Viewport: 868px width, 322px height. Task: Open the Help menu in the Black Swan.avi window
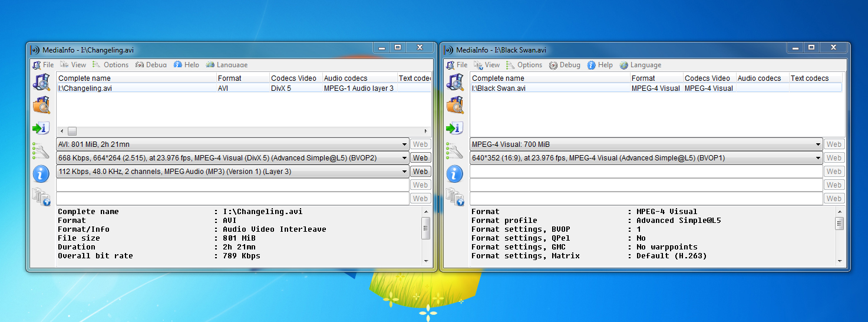click(600, 65)
